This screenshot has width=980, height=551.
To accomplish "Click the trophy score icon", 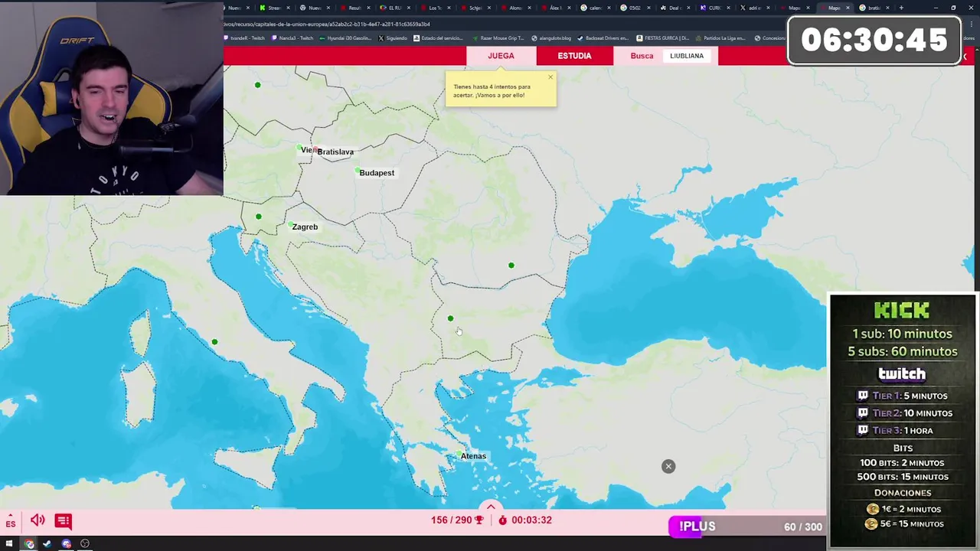I will (x=479, y=520).
